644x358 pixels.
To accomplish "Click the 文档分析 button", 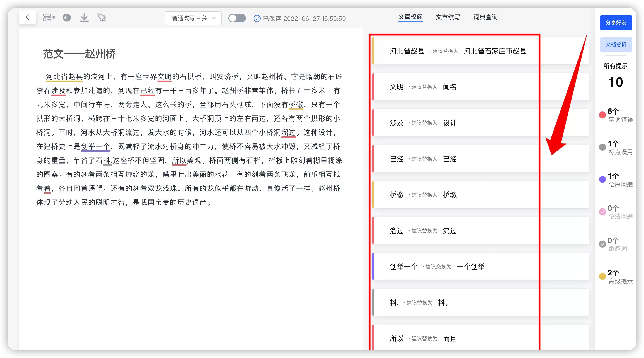I will 616,45.
